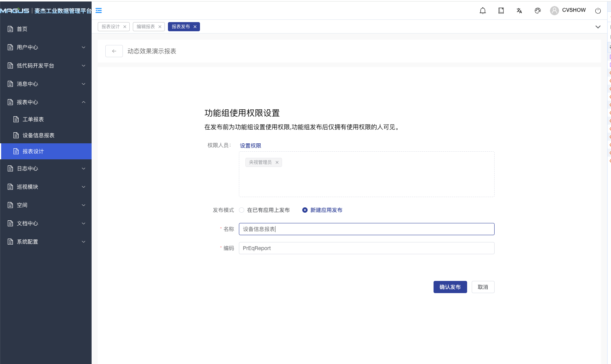Click the 系统配置 sidebar icon
Viewport: 611px width, 364px height.
pos(10,242)
